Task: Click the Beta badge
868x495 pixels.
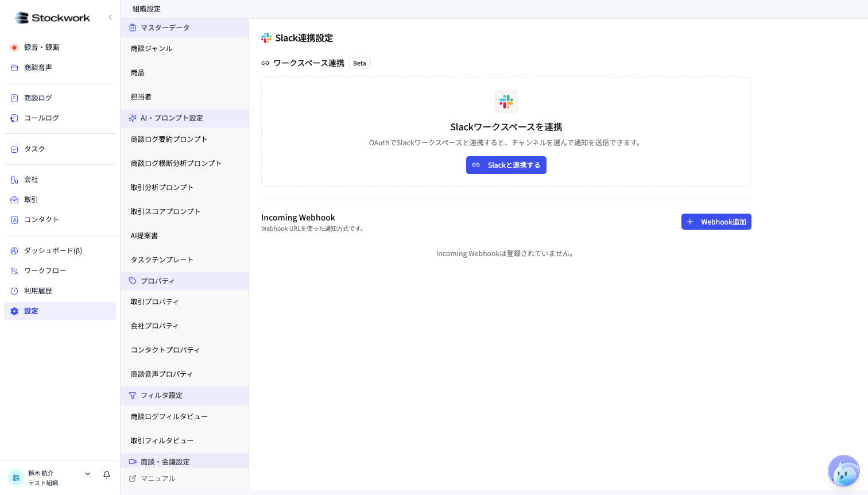Action: click(359, 63)
